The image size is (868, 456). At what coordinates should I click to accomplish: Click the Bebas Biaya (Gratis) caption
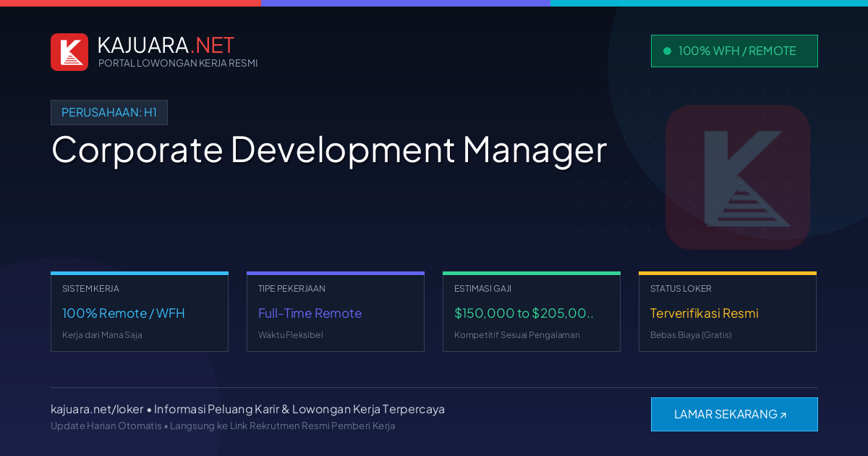point(691,335)
